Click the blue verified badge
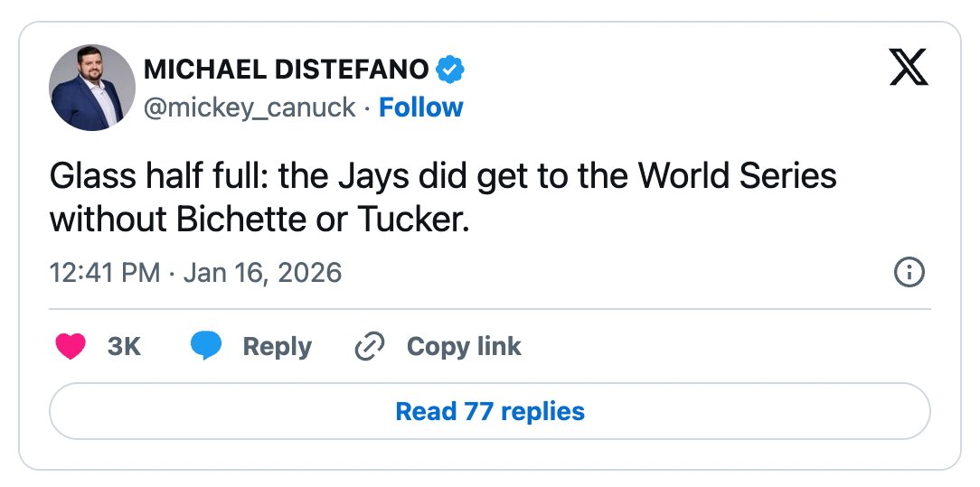 pos(450,69)
